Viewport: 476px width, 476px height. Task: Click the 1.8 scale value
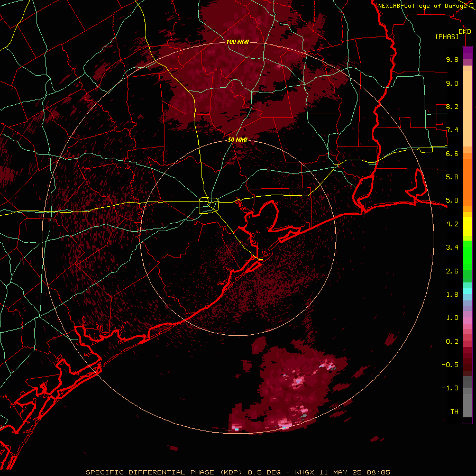(x=452, y=295)
